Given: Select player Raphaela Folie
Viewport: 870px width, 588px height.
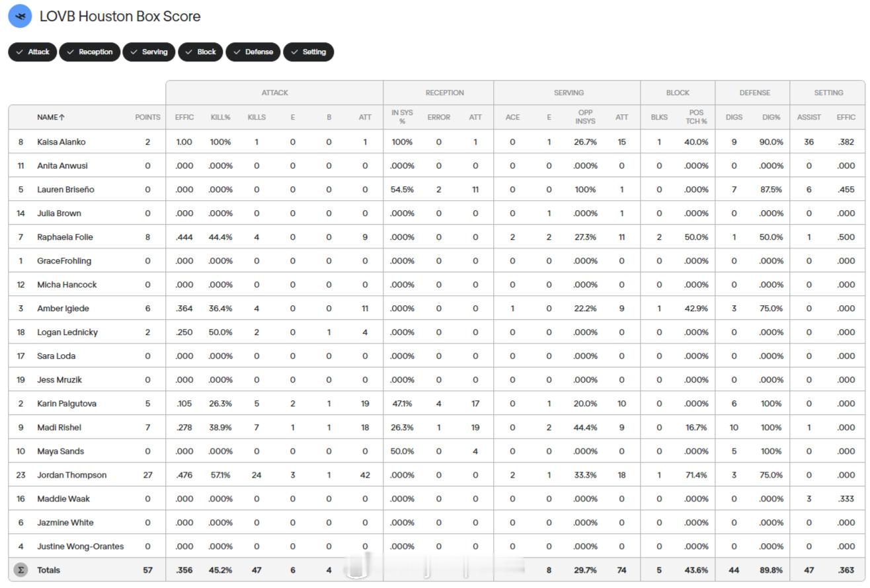Looking at the screenshot, I should pyautogui.click(x=65, y=237).
